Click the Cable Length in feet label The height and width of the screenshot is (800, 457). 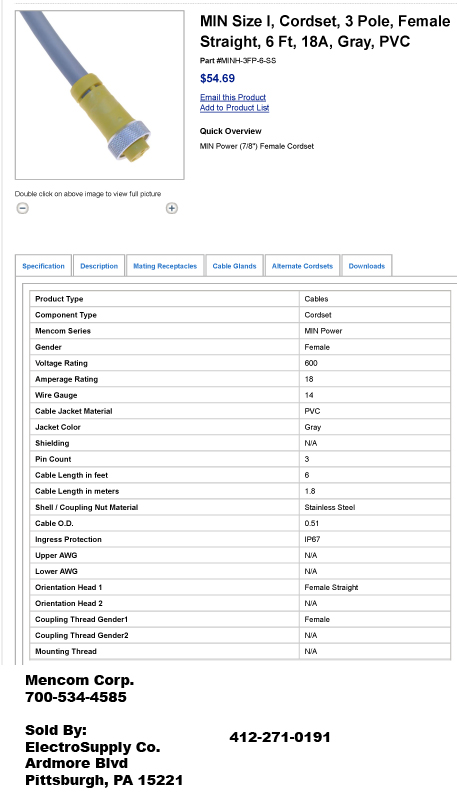point(71,475)
